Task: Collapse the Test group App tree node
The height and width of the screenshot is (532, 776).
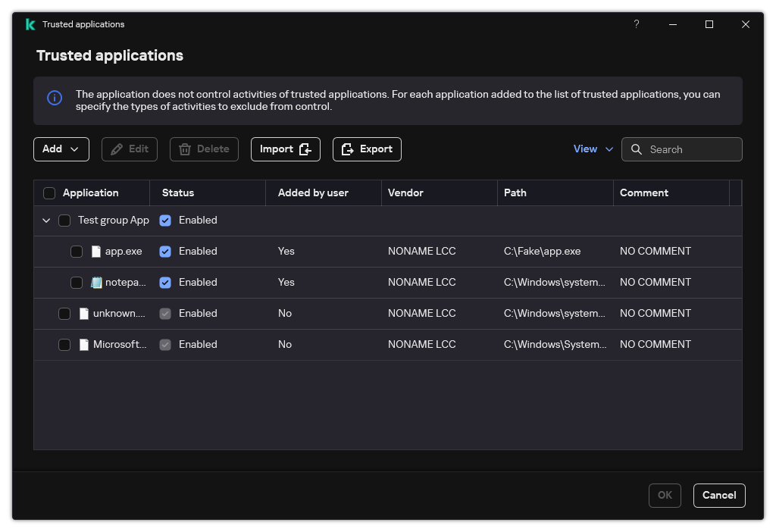Action: 46,221
